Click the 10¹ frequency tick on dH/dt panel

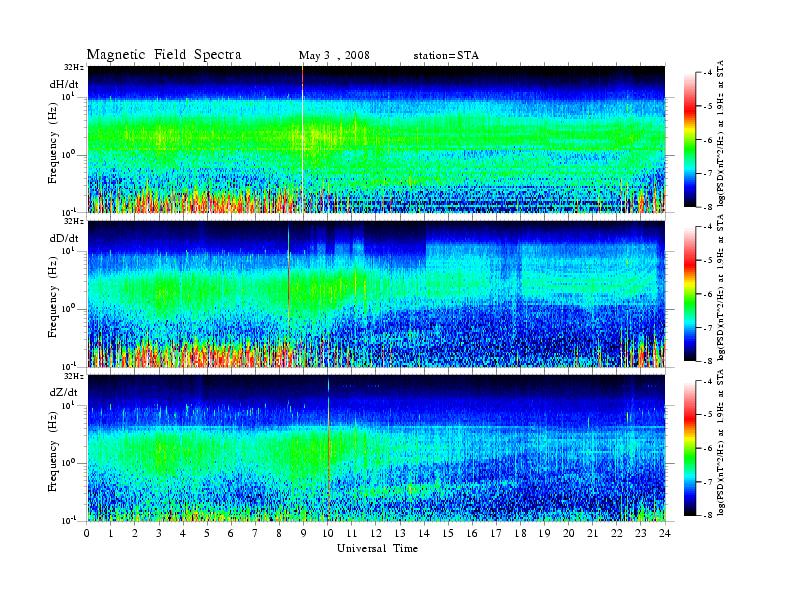tap(67, 96)
